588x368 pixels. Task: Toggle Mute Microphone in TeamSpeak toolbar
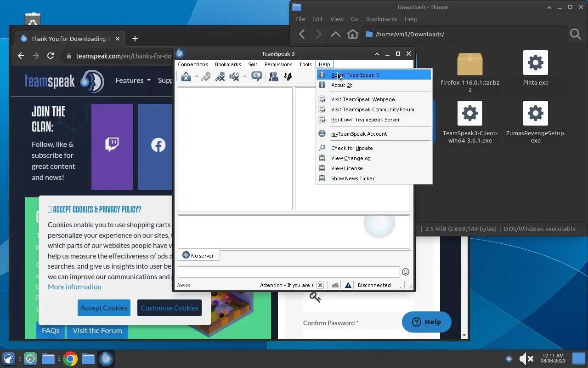pyautogui.click(x=220, y=77)
